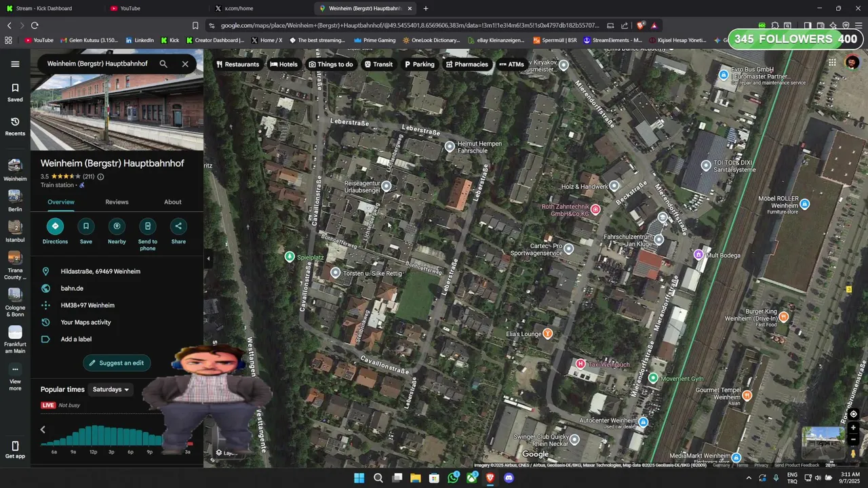Zoom out with the minus button

[x=854, y=439]
